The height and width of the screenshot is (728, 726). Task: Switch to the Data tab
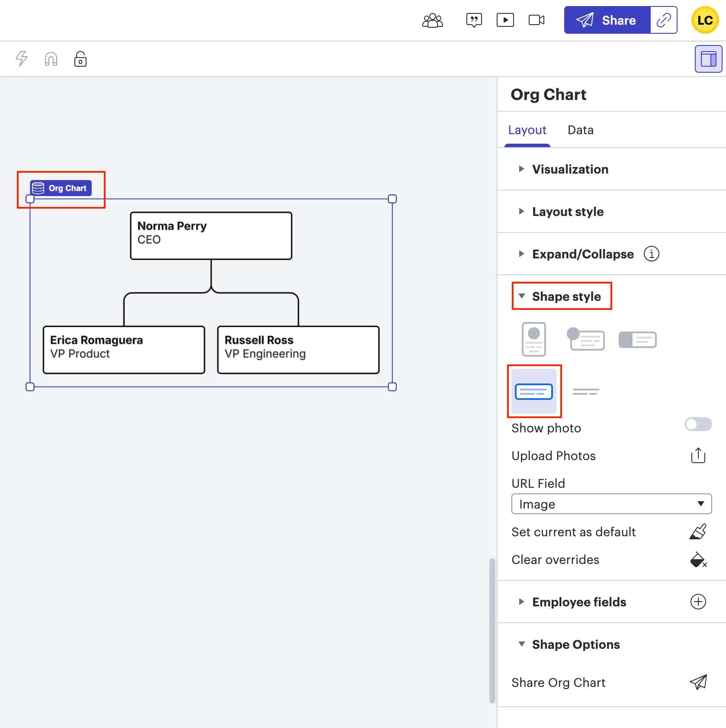(581, 130)
